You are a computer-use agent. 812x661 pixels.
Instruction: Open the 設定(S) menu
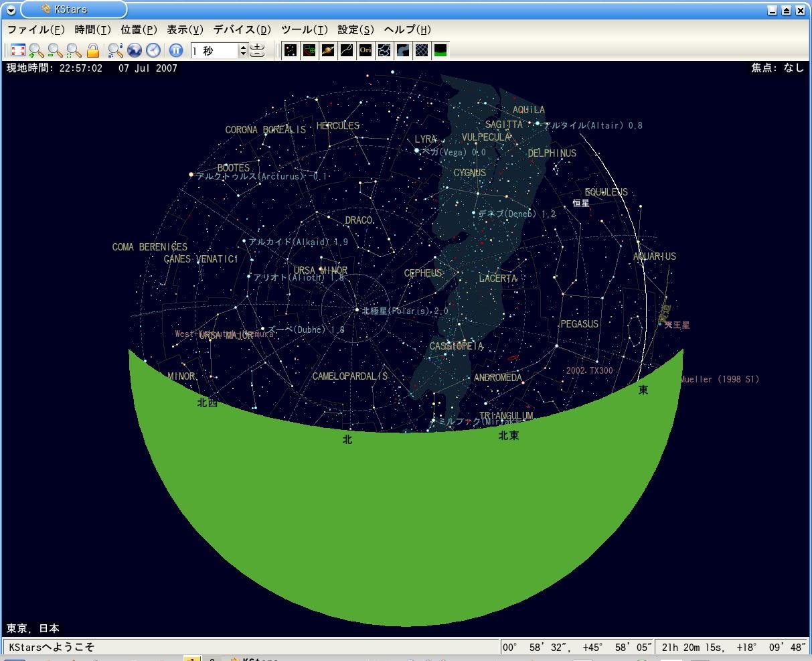[355, 30]
